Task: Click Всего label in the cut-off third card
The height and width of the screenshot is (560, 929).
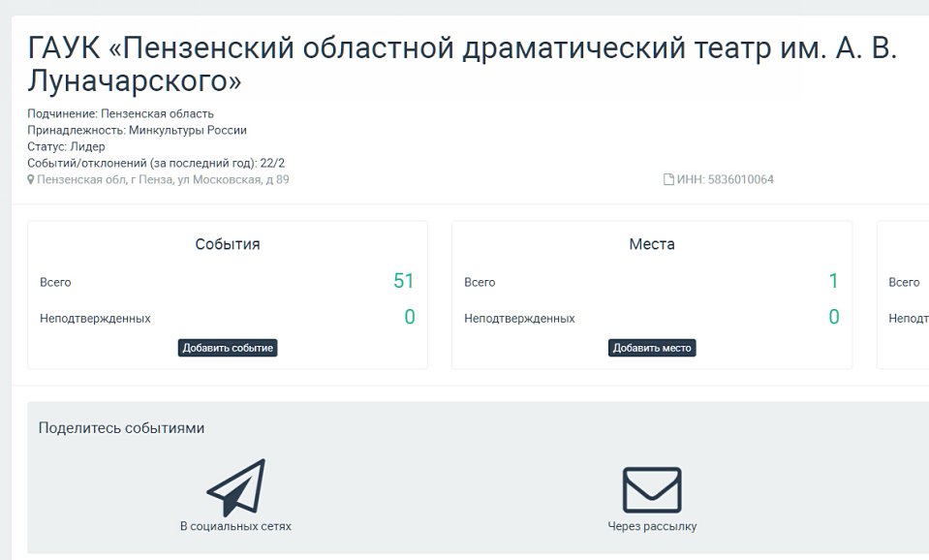Action: (904, 283)
